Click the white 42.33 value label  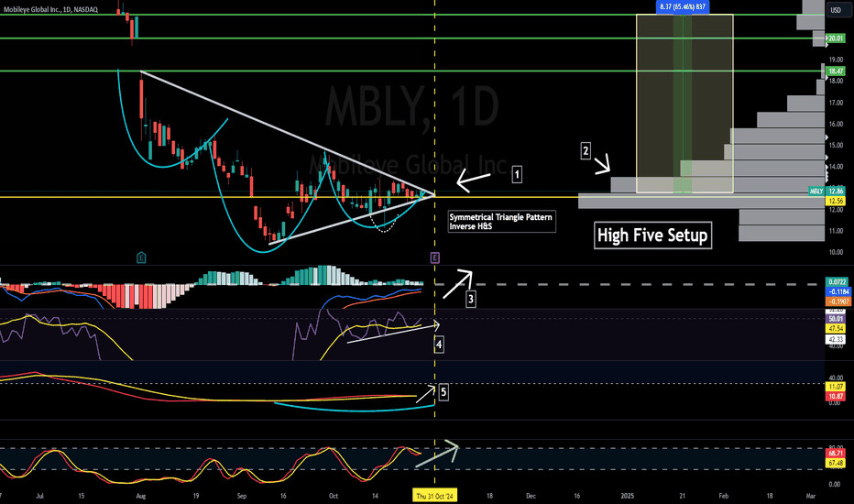coord(836,339)
